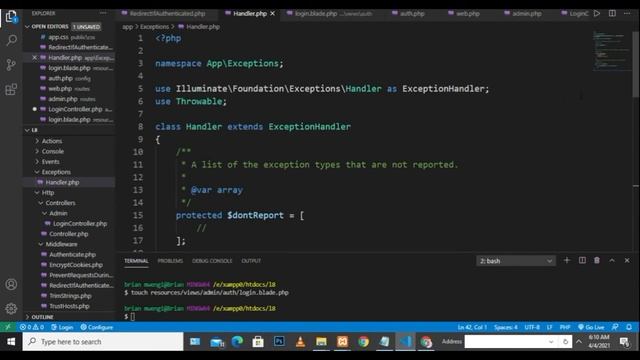Open the Explorer view in activity bar
Screen dimensions: 640x360
click(x=11, y=17)
